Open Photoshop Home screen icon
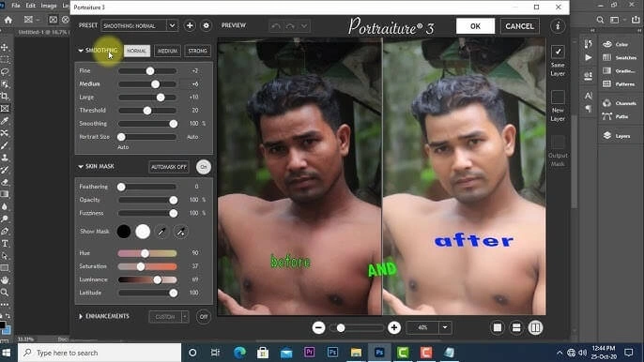 (x=8, y=20)
